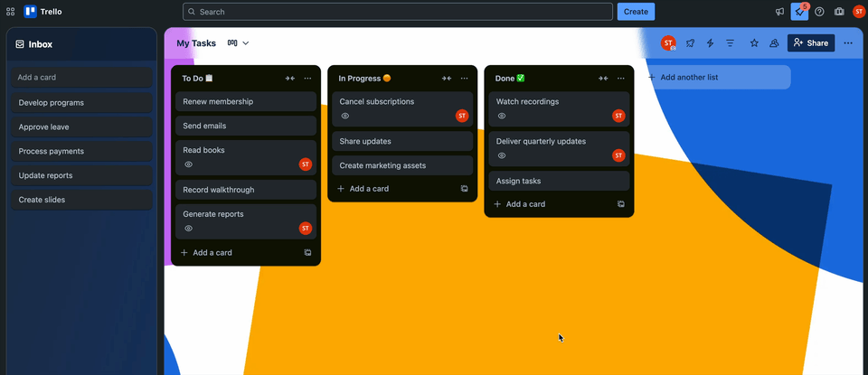This screenshot has height=375, width=868.
Task: Open Send emails card
Action: click(246, 127)
